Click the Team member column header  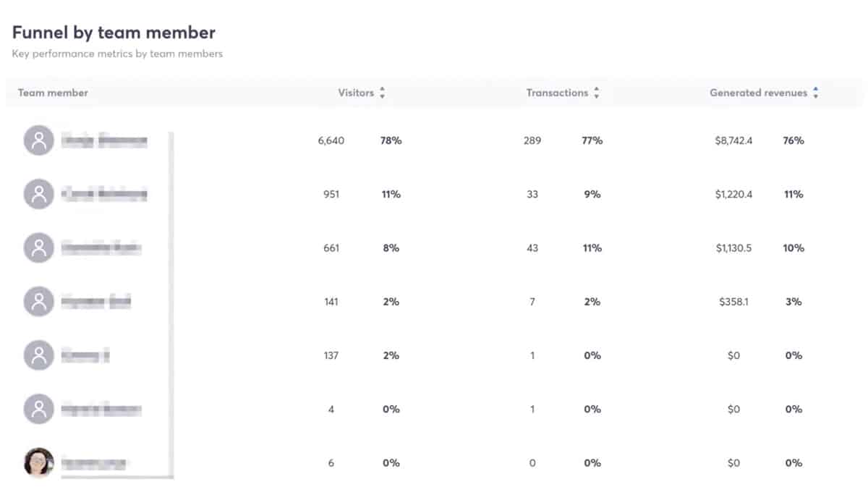coord(53,93)
